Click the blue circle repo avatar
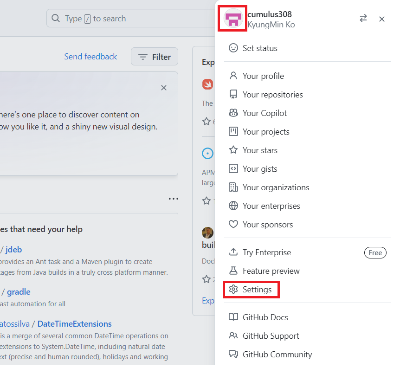The width and height of the screenshot is (400, 365). click(x=208, y=153)
